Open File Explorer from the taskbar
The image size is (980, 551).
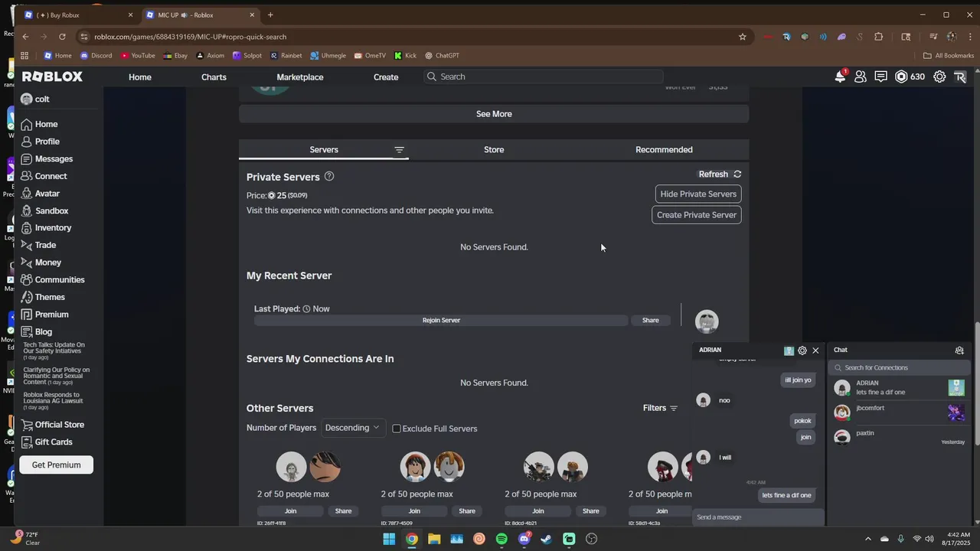(x=434, y=539)
